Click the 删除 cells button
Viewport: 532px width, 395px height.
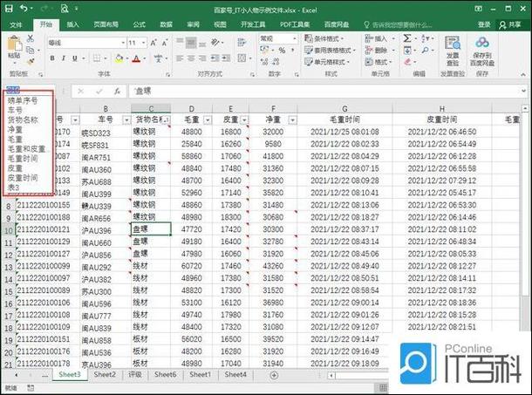tap(379, 51)
